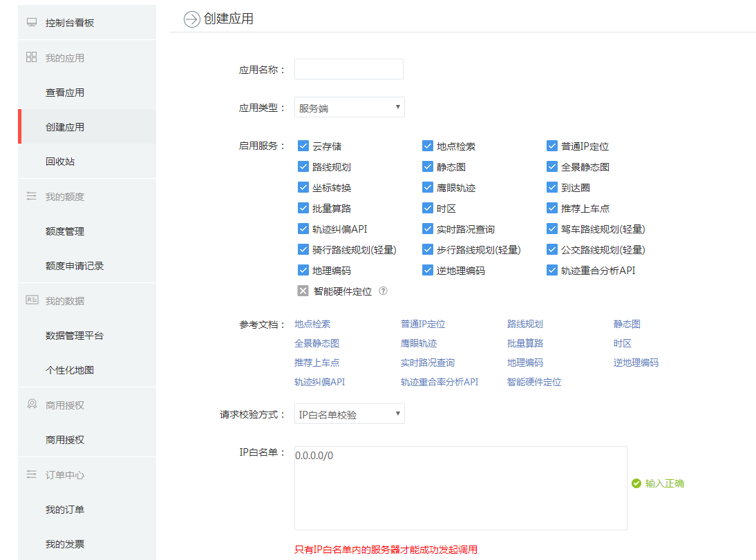Image resolution: width=756 pixels, height=560 pixels.
Task: Click the 我的额度 sidebar icon
Action: click(x=31, y=196)
